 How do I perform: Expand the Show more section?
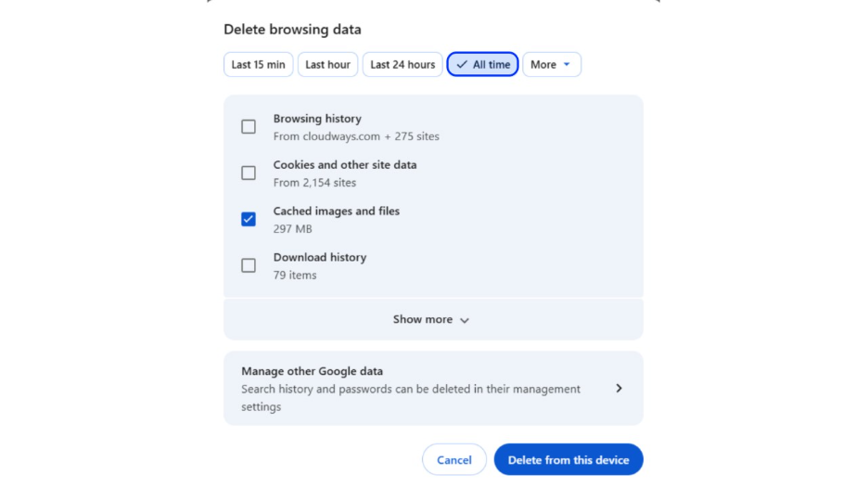(x=423, y=319)
